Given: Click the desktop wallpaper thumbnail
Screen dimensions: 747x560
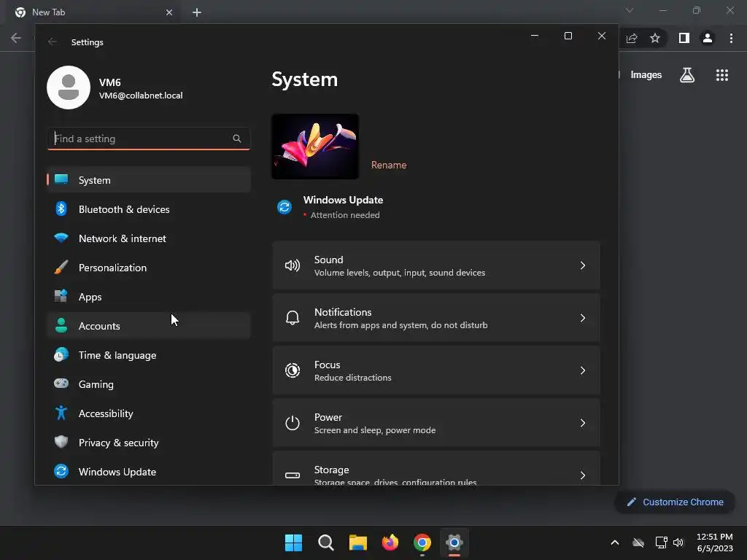Looking at the screenshot, I should pos(315,147).
